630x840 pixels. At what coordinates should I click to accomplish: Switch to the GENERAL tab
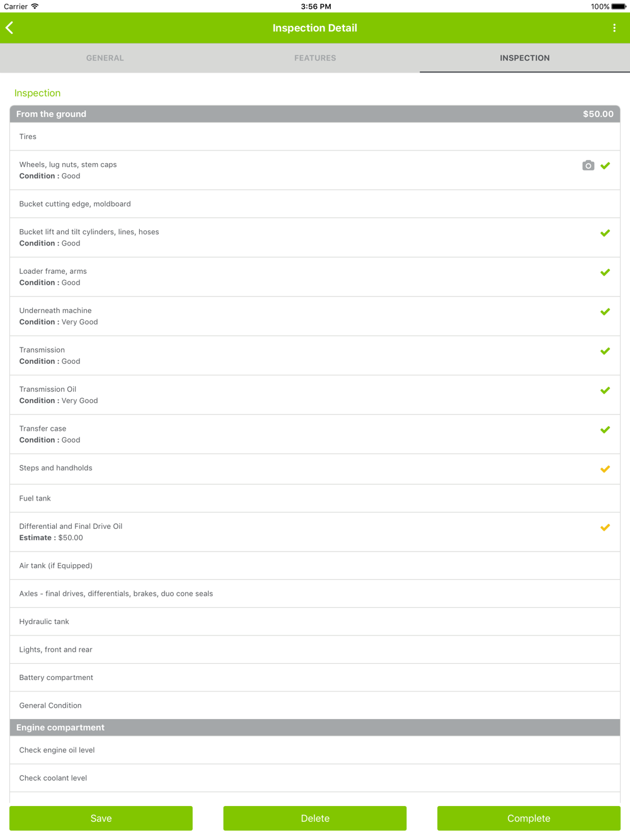[x=105, y=58]
